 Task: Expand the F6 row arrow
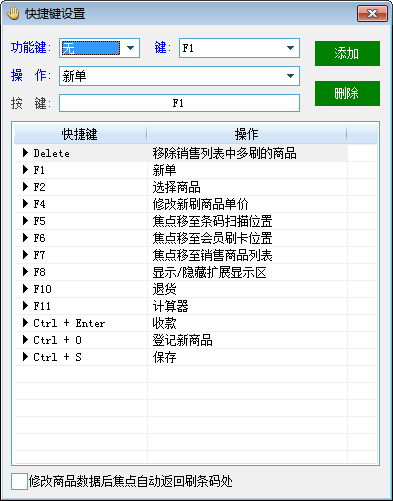[x=25, y=238]
